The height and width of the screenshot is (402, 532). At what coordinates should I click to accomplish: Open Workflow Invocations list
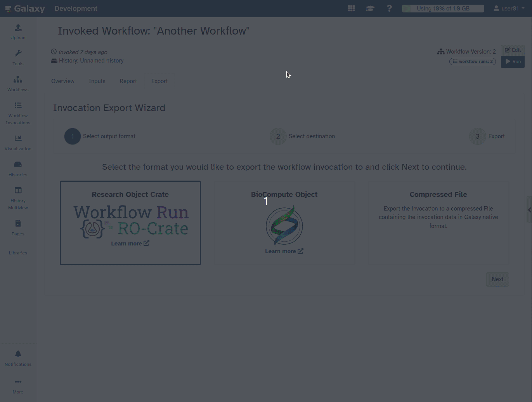pos(18,113)
